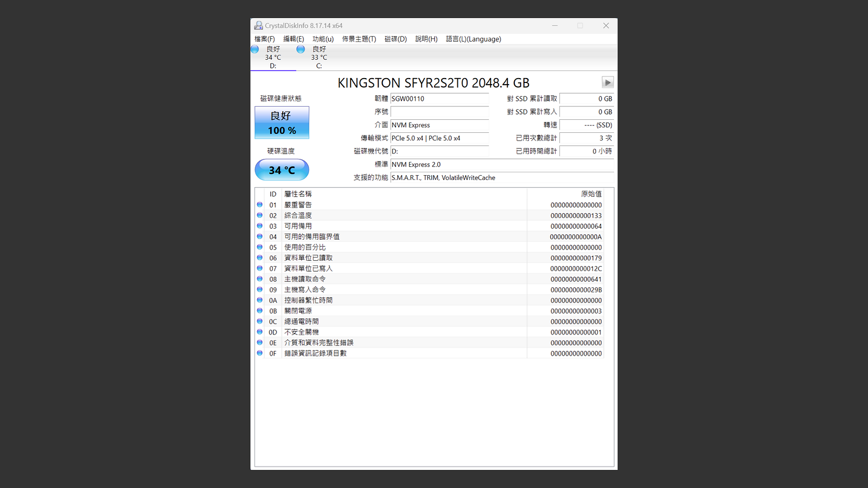Image resolution: width=868 pixels, height=488 pixels.
Task: Click status dot for attribute 0B 關閉電源
Action: tap(260, 311)
